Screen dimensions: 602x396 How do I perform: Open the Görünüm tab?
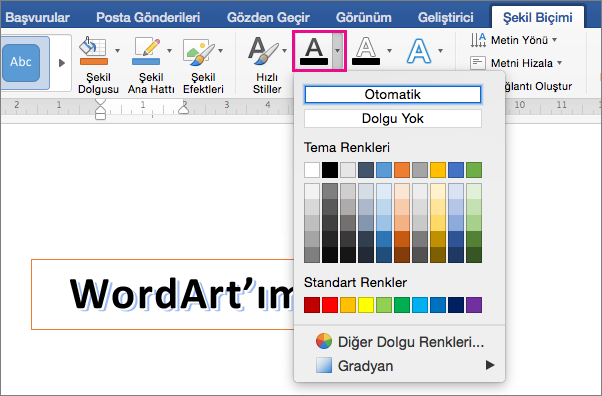(x=364, y=17)
